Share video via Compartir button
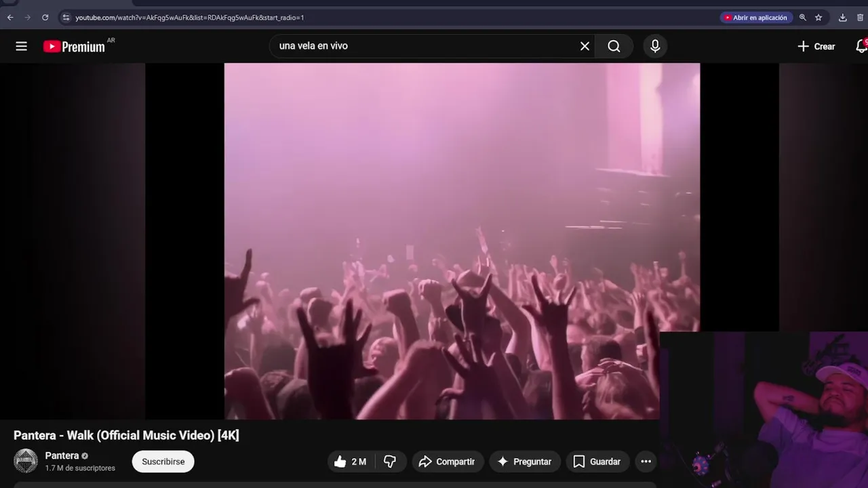 [448, 462]
